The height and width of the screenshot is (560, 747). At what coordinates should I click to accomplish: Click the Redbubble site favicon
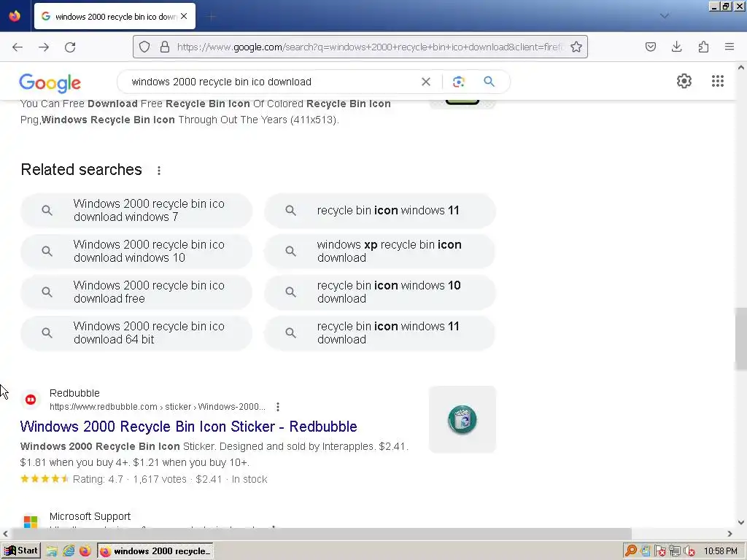point(31,400)
